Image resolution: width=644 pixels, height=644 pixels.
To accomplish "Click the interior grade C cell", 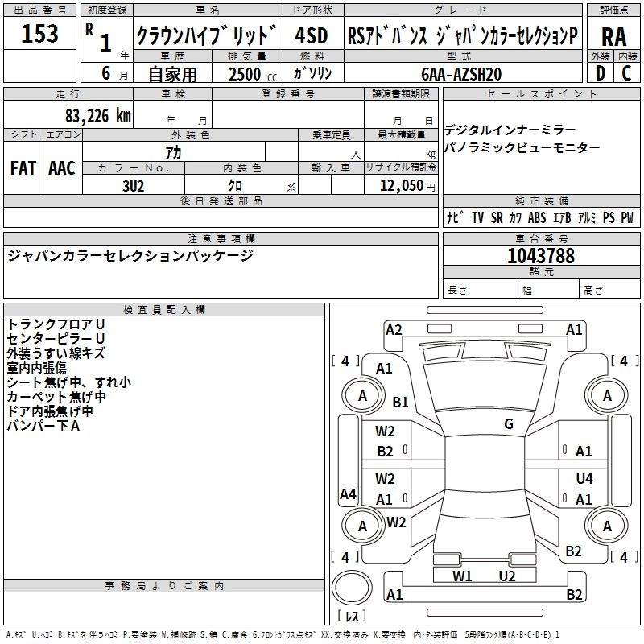I will pyautogui.click(x=627, y=72).
